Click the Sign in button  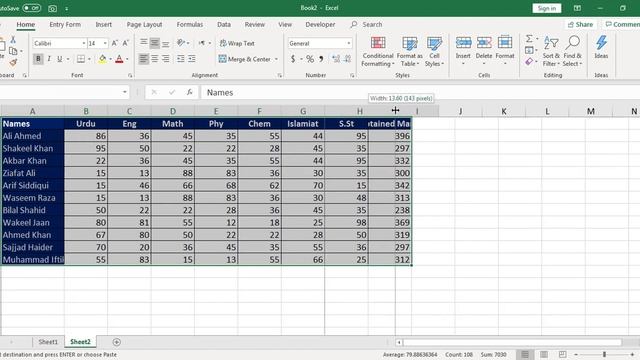pyautogui.click(x=547, y=8)
